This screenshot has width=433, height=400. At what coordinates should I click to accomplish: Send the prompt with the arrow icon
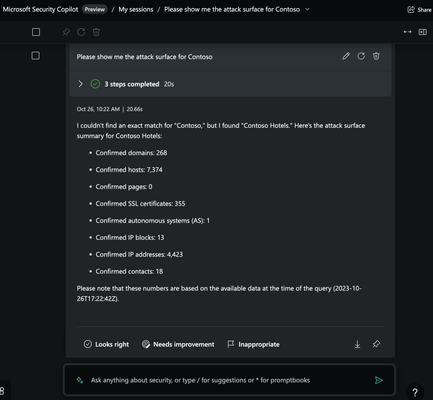point(379,380)
